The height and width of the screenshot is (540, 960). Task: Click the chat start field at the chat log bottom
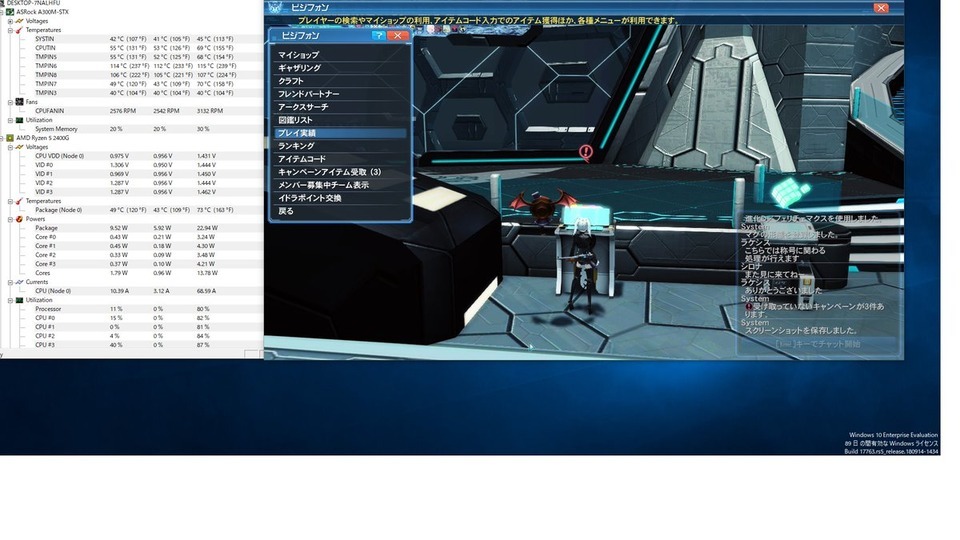click(818, 344)
